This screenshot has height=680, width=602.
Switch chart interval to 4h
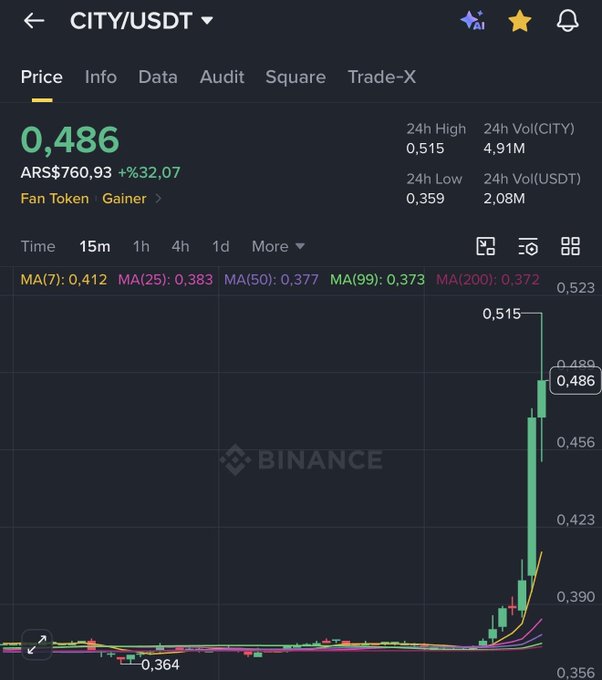pyautogui.click(x=180, y=246)
